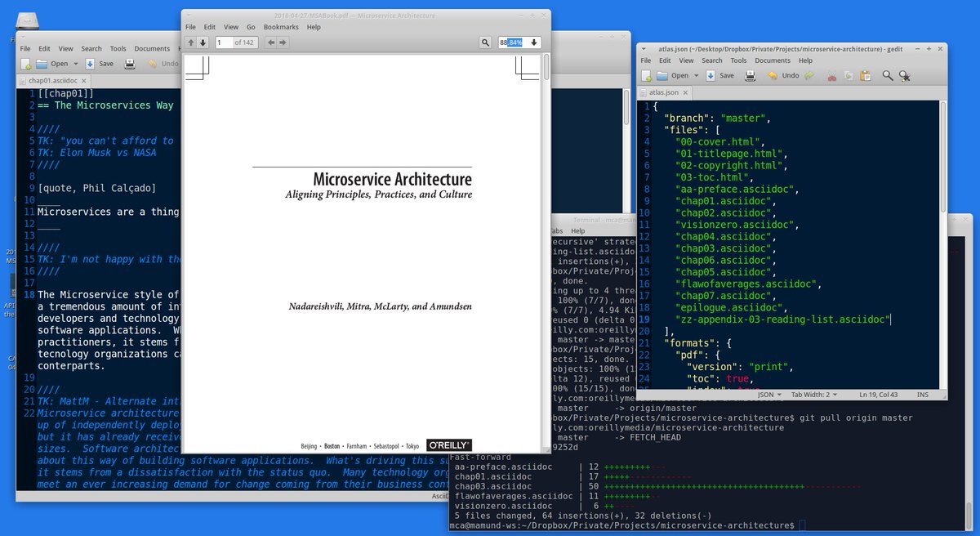Click Redo arrow in atlas.json gedit
The height and width of the screenshot is (536, 980).
coord(809,75)
